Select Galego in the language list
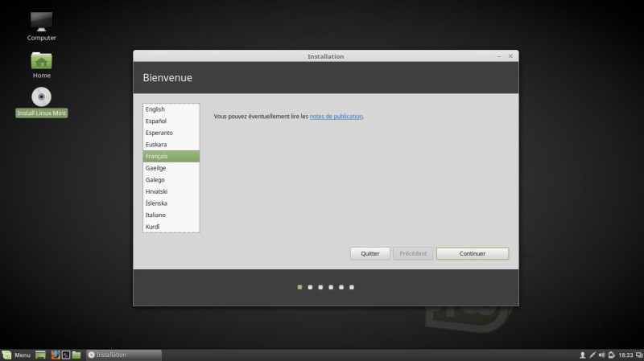Viewport: 644px width, 361px height. [171, 179]
